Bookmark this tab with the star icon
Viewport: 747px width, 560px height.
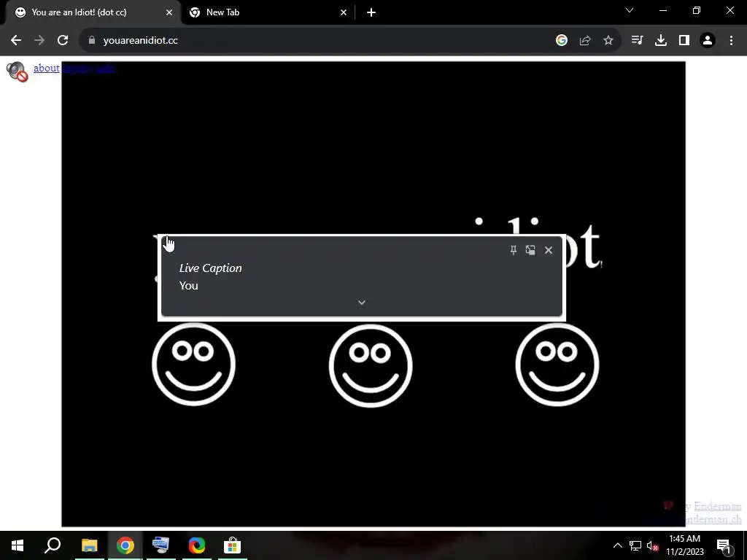click(x=608, y=41)
